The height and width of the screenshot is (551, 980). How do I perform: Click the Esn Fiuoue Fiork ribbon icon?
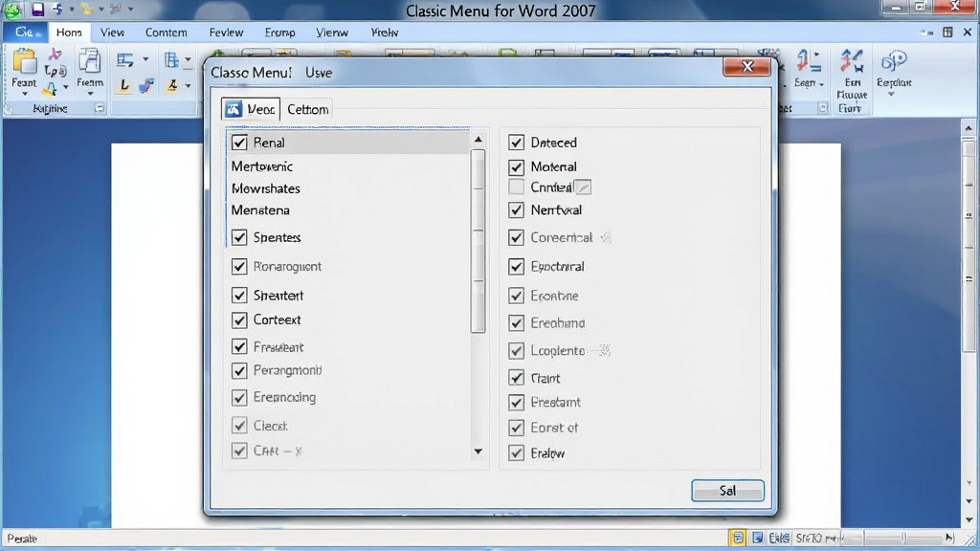coord(852,62)
